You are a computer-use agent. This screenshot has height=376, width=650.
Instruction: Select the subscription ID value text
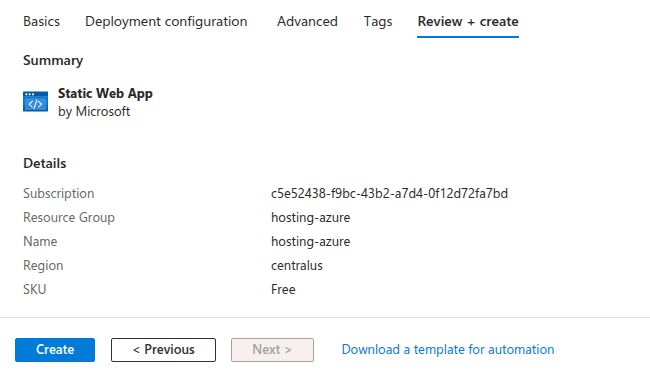389,194
